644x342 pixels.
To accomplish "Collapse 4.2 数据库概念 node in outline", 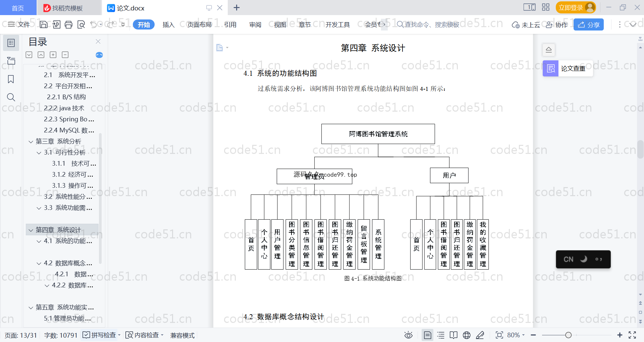I will coord(39,264).
